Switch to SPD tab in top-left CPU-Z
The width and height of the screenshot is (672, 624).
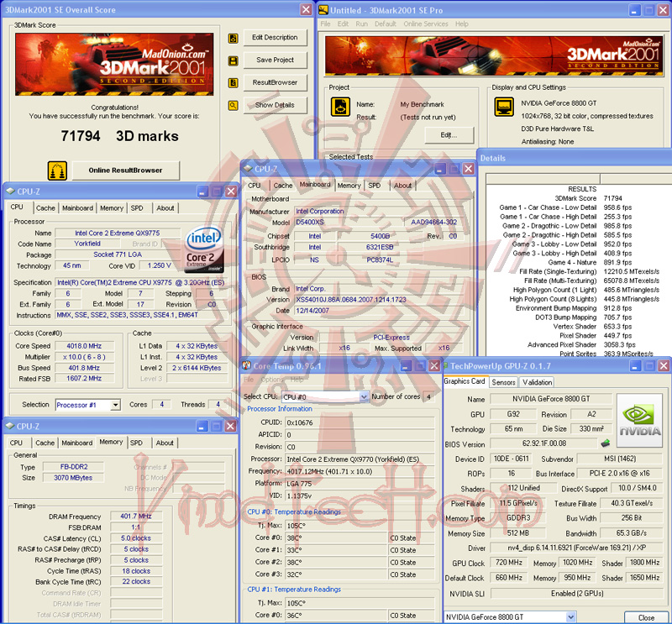point(137,207)
